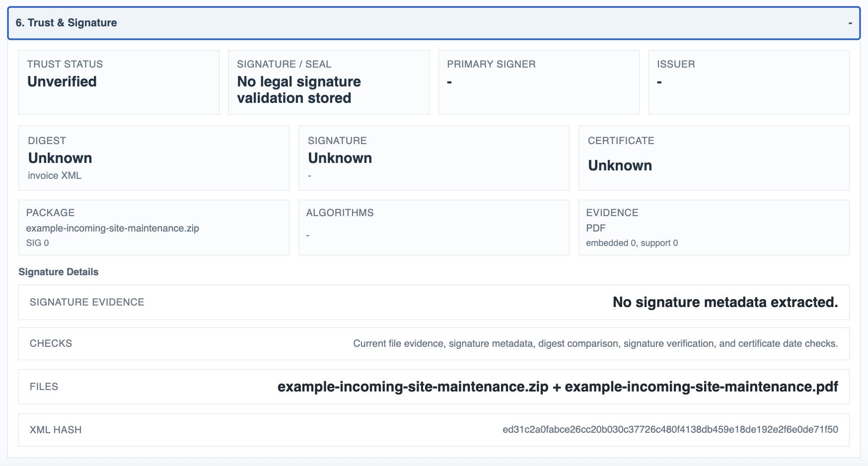Select the 'SIG 0' package count
868x466 pixels.
click(x=38, y=243)
